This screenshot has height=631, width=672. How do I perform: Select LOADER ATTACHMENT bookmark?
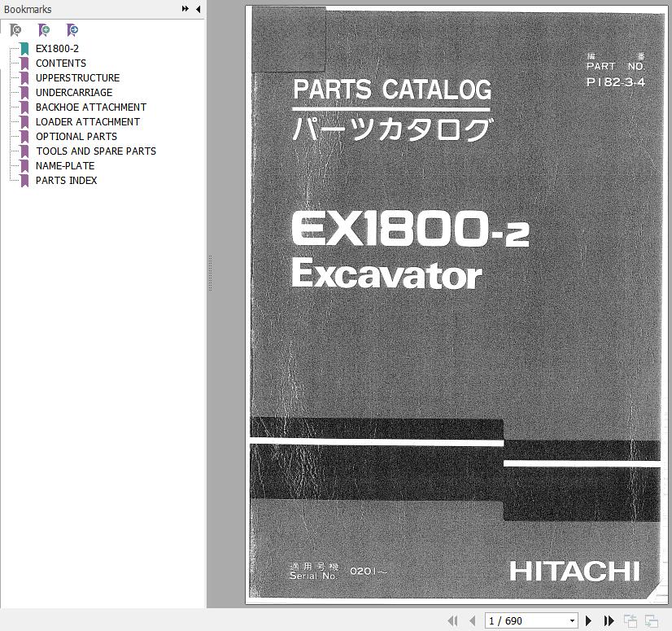point(87,122)
